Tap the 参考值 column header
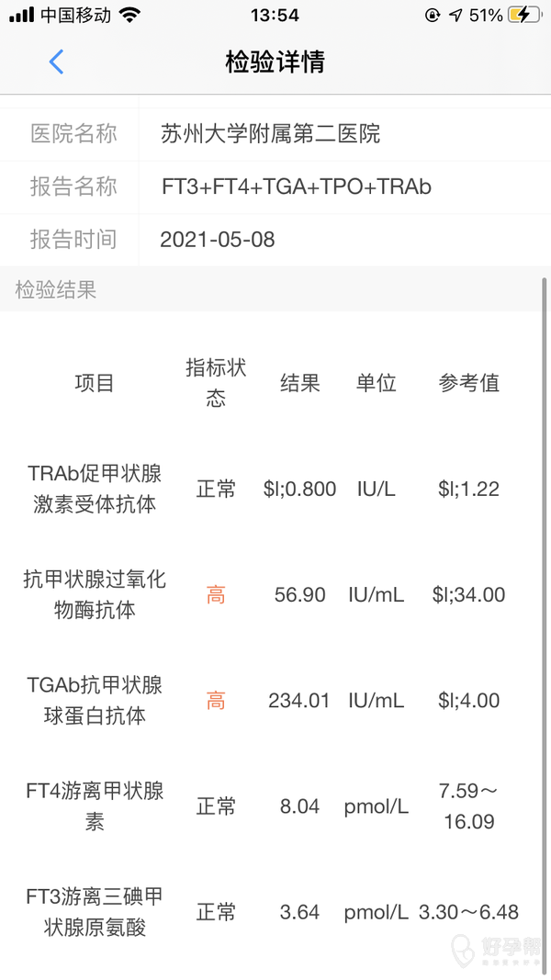This screenshot has width=551, height=980. 469,383
